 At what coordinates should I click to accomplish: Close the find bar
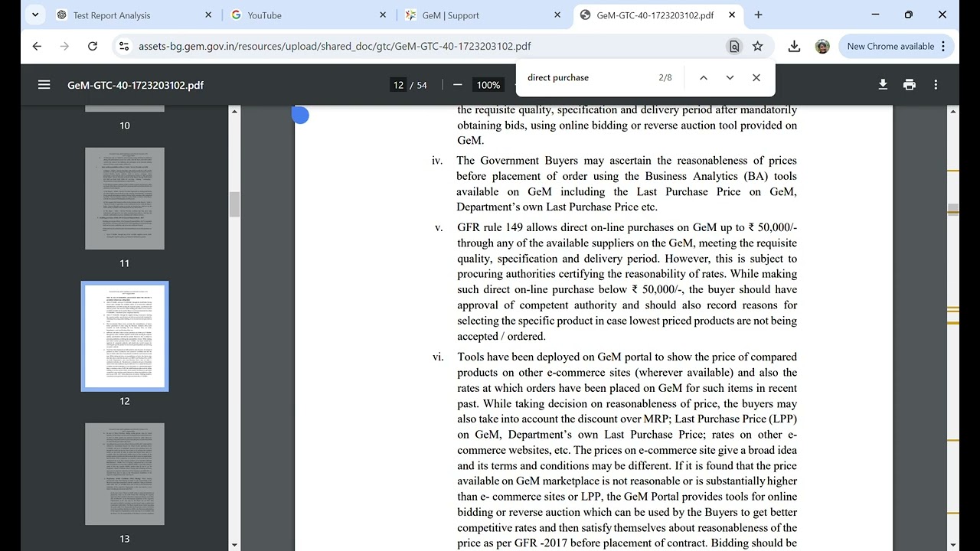(756, 77)
